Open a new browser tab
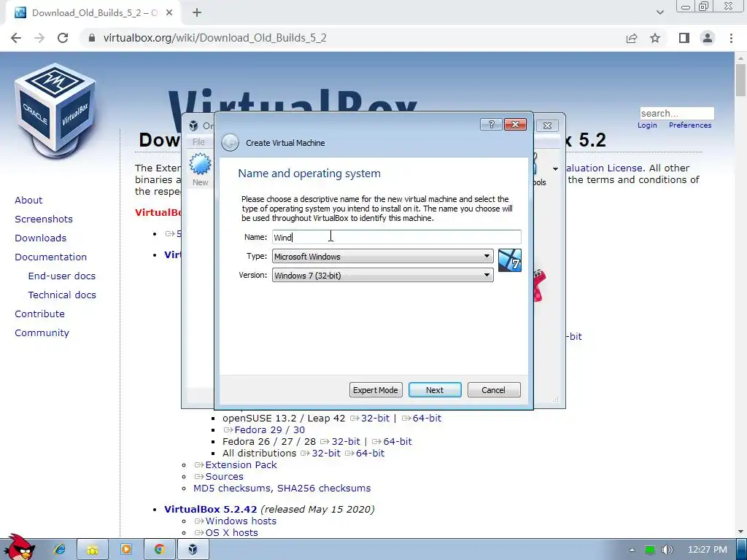The image size is (747, 560). (x=197, y=13)
